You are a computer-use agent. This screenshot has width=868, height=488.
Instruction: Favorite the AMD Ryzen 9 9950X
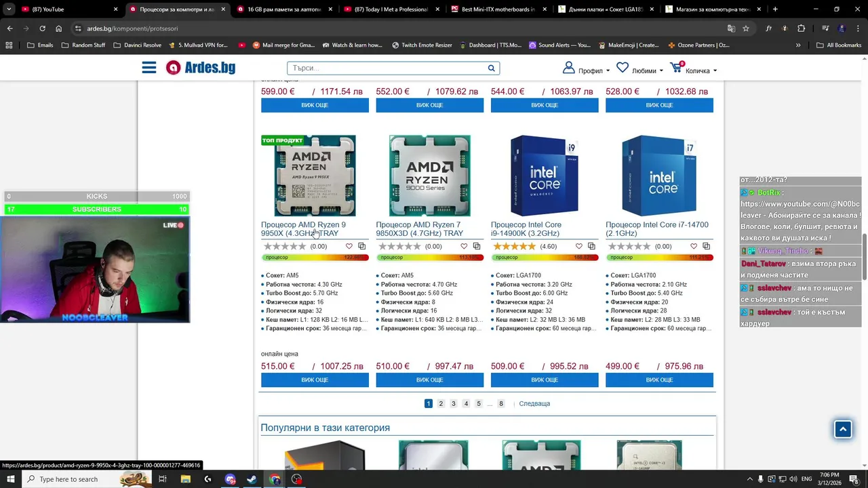point(349,246)
